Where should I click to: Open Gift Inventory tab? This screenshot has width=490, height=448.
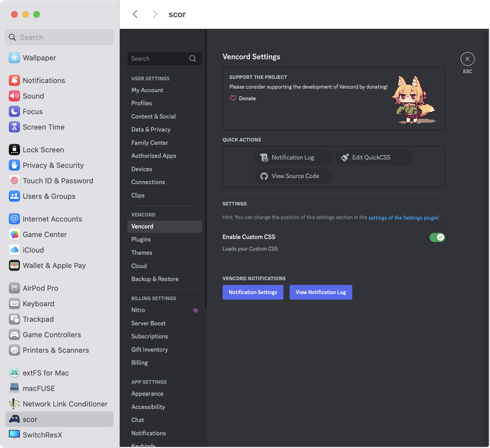coord(165,350)
